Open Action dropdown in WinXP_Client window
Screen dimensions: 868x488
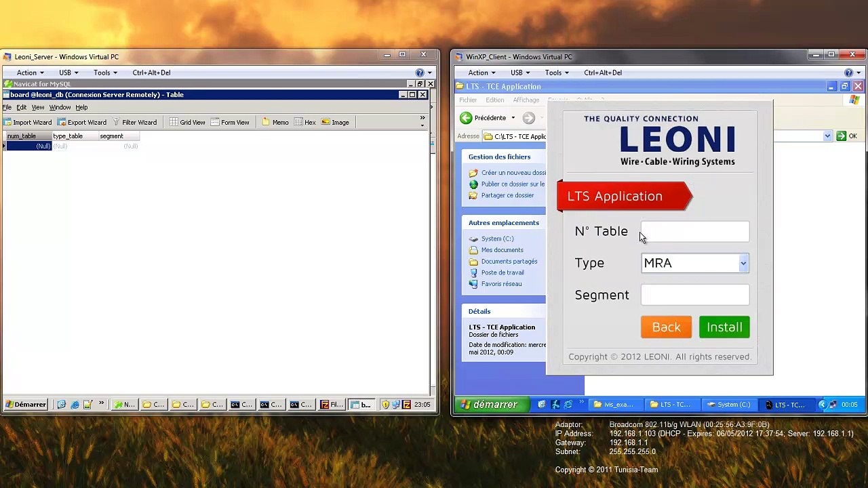(x=481, y=73)
